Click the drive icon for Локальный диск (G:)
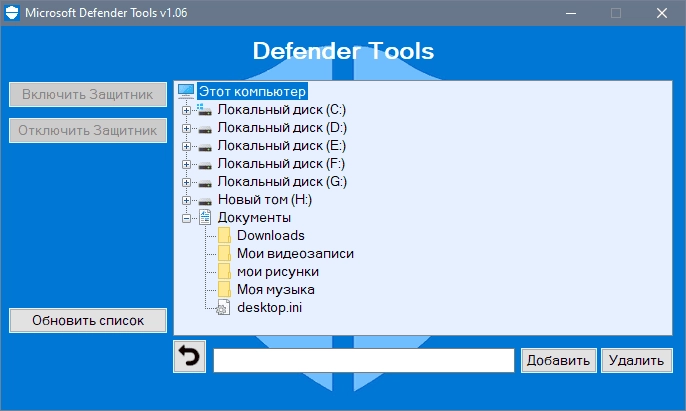 coord(205,183)
